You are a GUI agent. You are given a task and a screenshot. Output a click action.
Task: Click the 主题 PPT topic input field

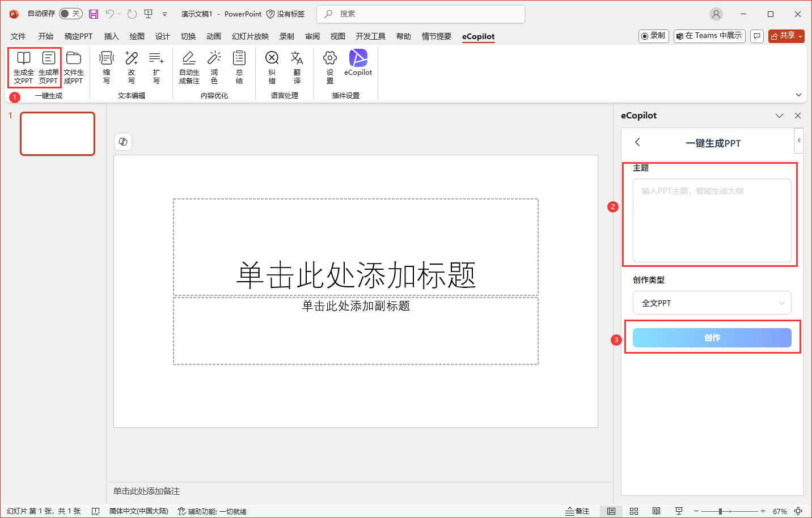click(x=712, y=220)
